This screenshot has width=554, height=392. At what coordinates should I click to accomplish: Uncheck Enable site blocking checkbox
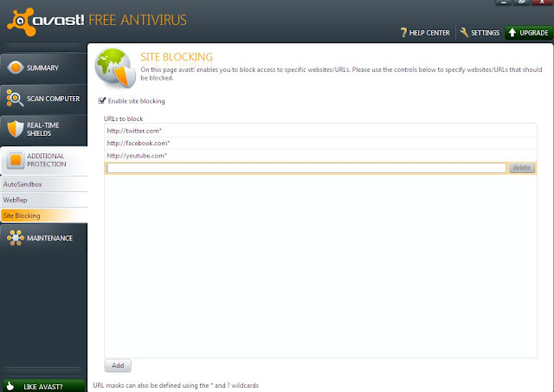coord(102,100)
